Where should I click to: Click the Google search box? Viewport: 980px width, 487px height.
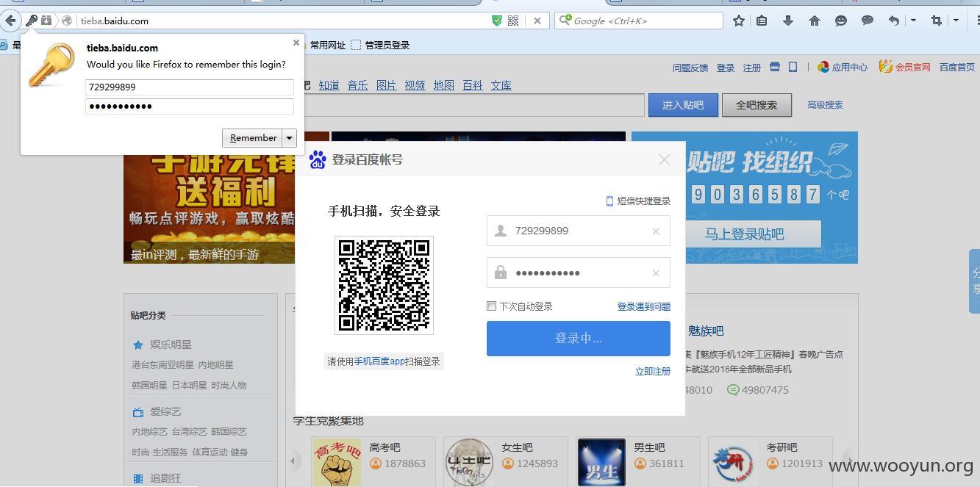(640, 21)
